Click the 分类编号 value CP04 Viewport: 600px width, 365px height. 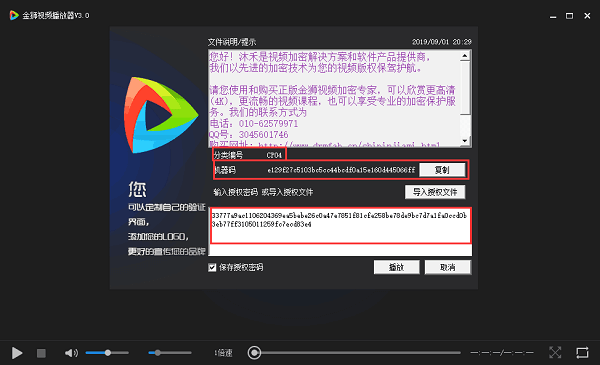pos(274,155)
